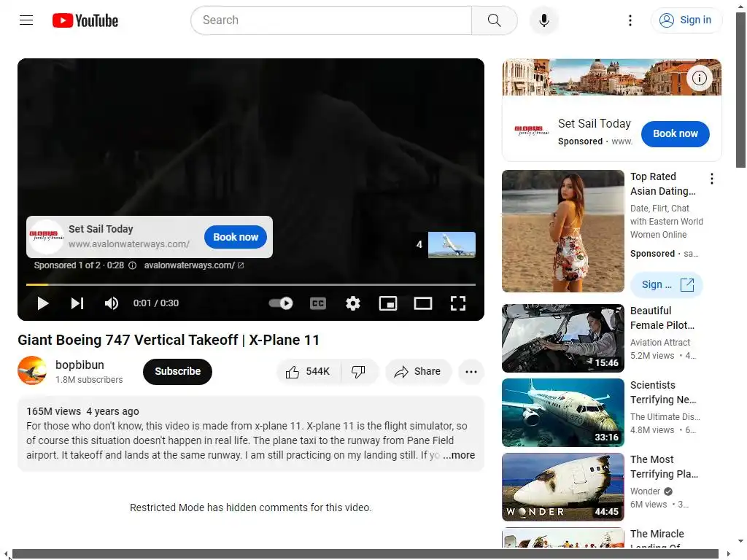Mute the video volume

[x=112, y=303]
